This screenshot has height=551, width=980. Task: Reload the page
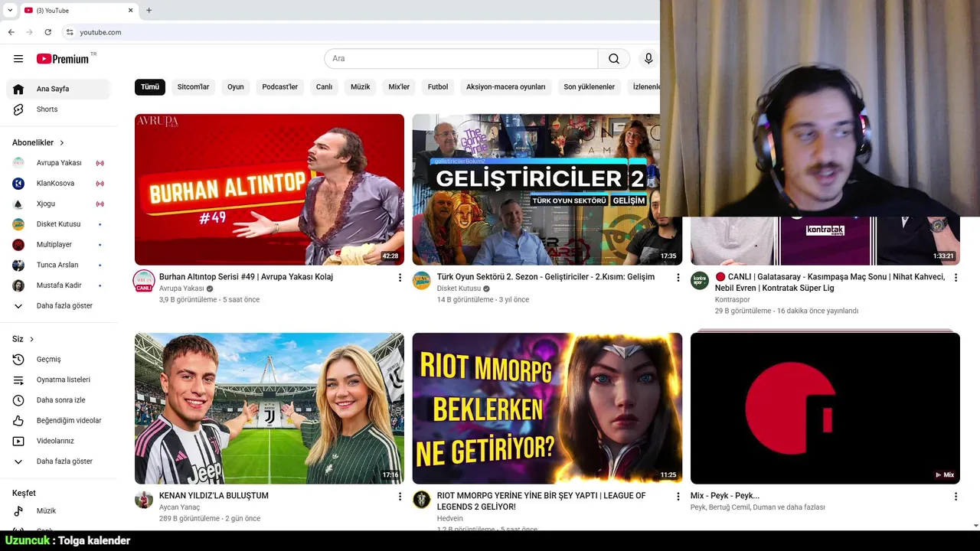tap(47, 32)
